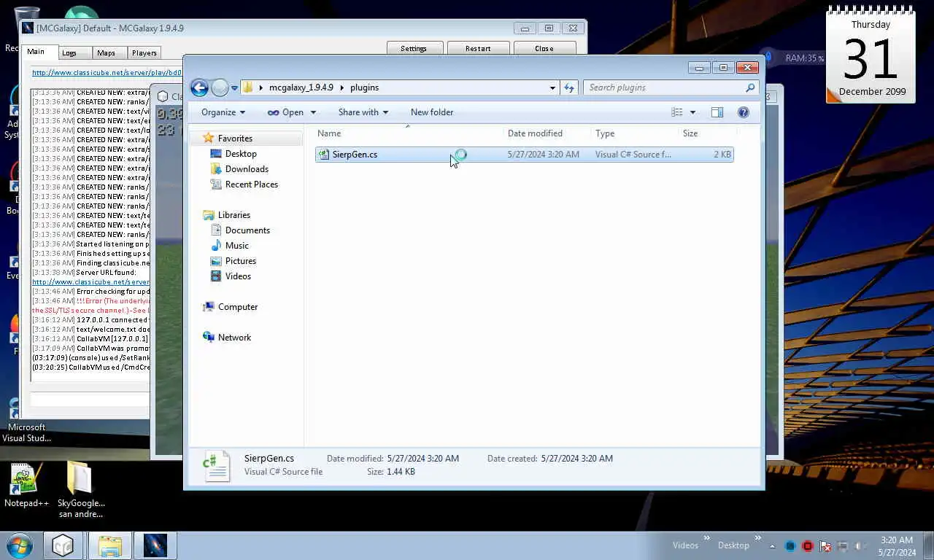Click Restart button in MCGalaxy window
This screenshot has width=934, height=560.
(x=478, y=49)
